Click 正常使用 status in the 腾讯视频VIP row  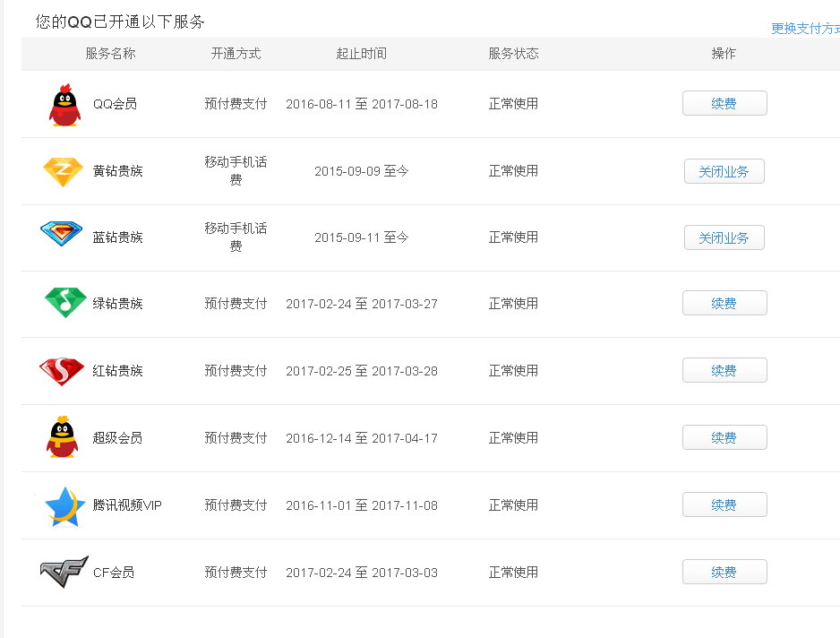coord(513,505)
